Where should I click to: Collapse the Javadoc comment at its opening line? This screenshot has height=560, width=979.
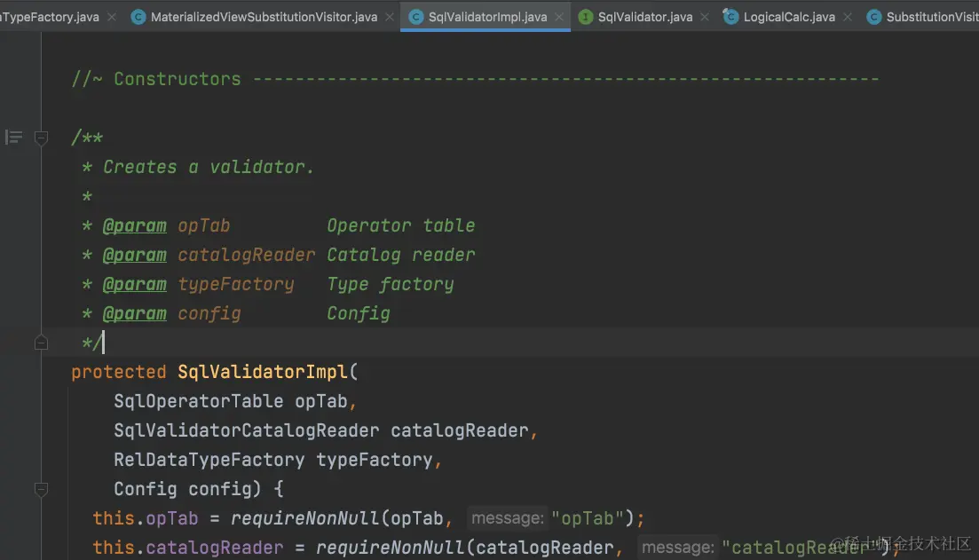(41, 138)
